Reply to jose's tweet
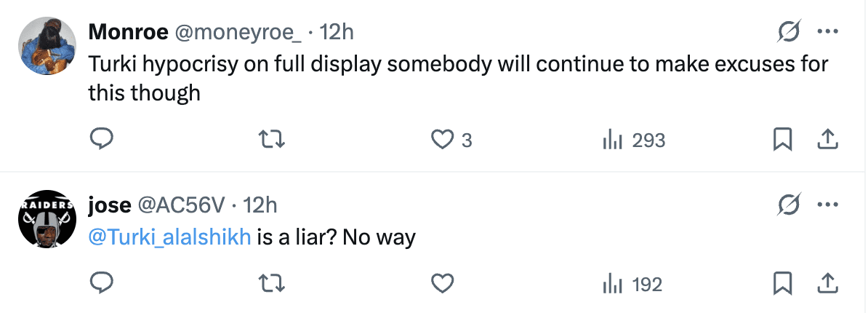Viewport: 868px width, 313px height. (100, 284)
